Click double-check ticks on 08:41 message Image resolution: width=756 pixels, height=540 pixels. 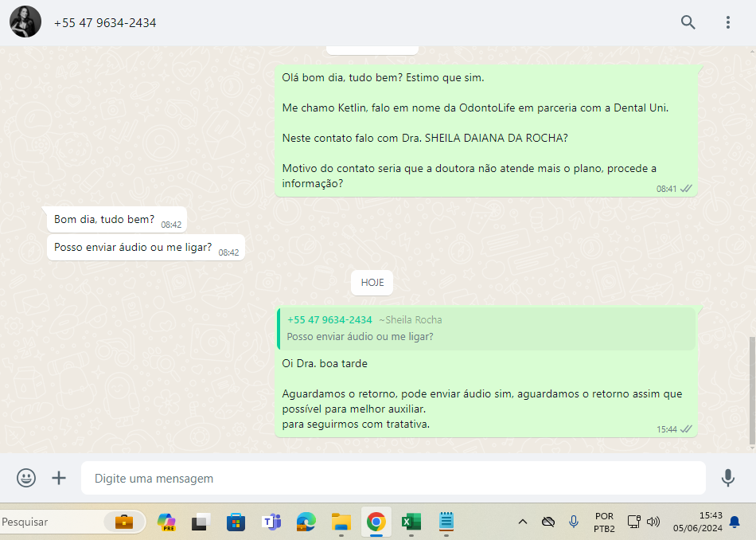click(x=686, y=189)
